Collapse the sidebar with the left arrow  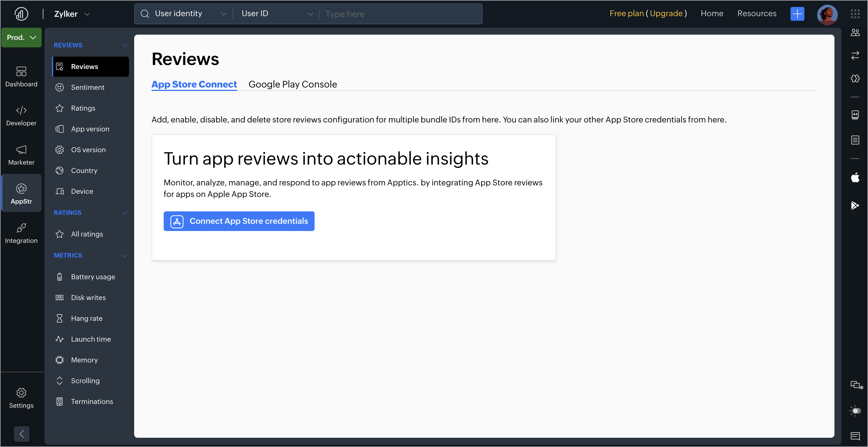click(x=22, y=433)
